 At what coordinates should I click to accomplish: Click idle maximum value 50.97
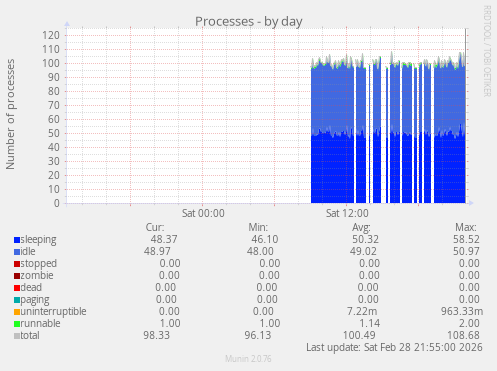point(466,251)
